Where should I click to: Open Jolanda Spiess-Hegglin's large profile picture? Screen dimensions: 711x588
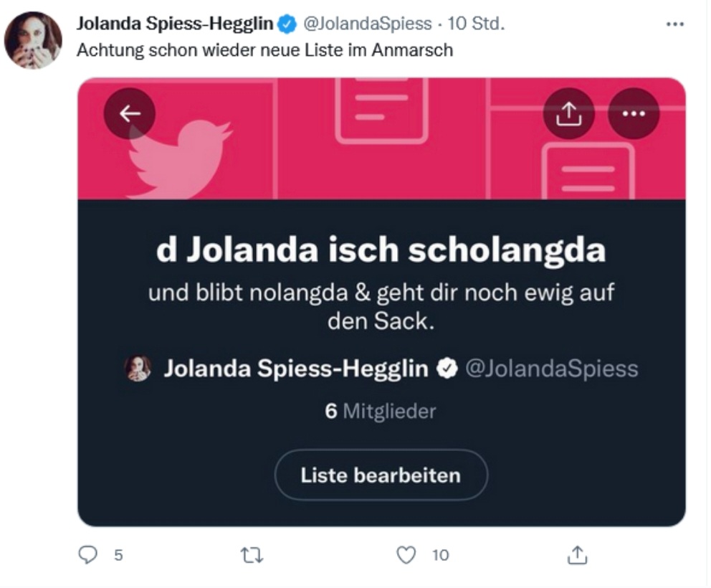(33, 40)
